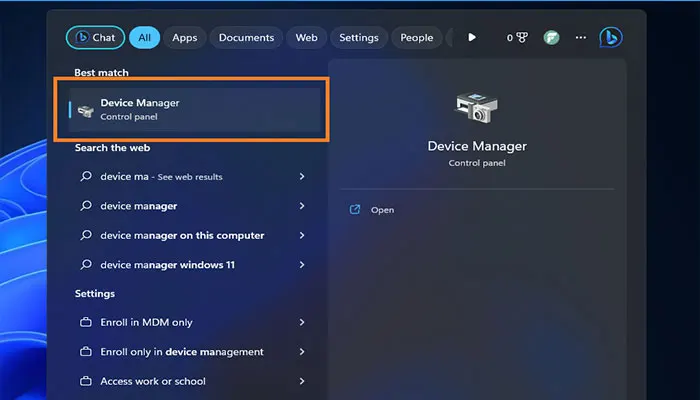The height and width of the screenshot is (400, 700).
Task: Expand the 'Access work or school' chevron
Action: 302,381
